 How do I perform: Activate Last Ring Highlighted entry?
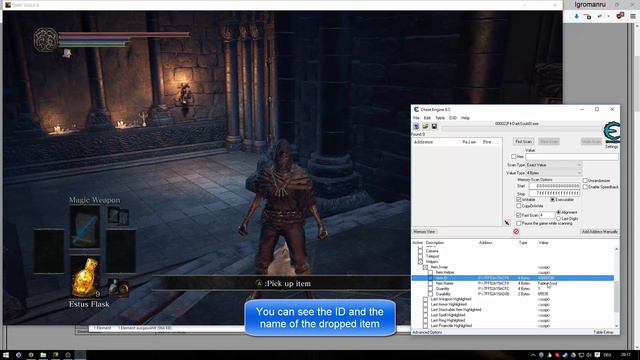click(425, 320)
